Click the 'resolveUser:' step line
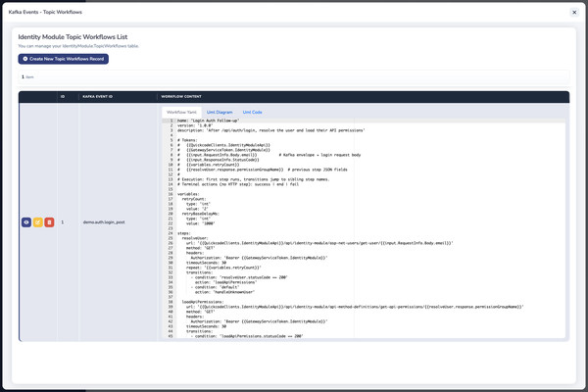This screenshot has height=392, width=588. point(195,238)
